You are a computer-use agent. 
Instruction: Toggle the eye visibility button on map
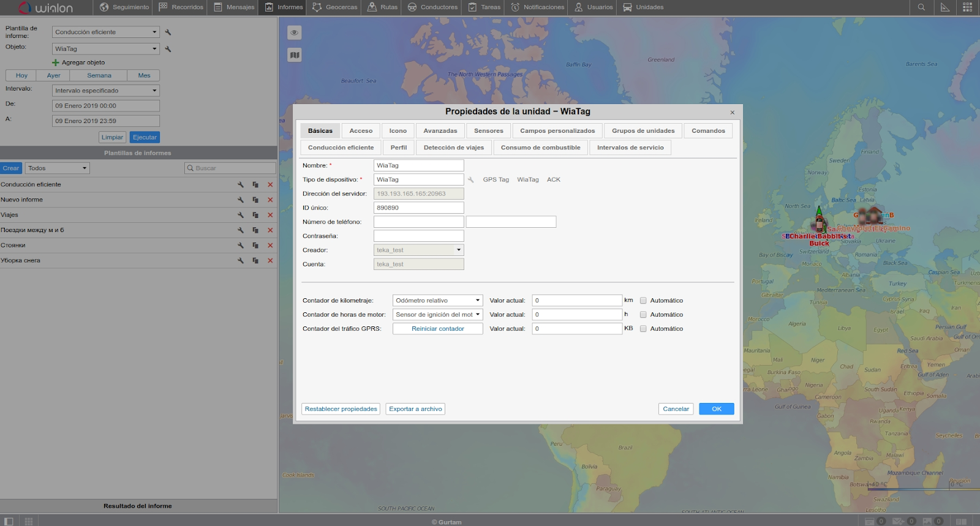point(295,33)
